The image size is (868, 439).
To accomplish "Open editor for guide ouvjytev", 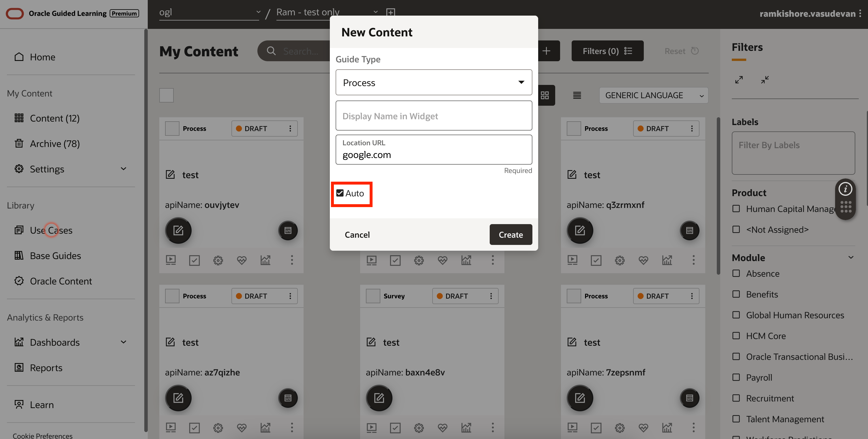I will pos(178,230).
